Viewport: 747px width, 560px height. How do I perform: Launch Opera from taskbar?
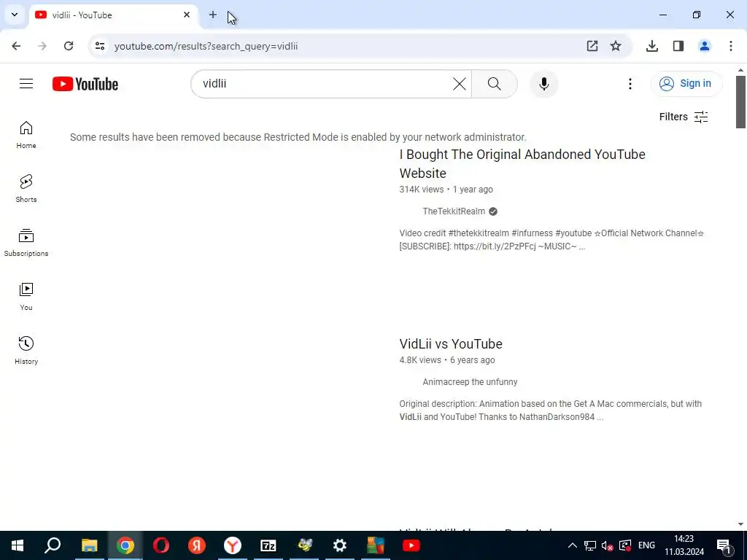coord(161,545)
